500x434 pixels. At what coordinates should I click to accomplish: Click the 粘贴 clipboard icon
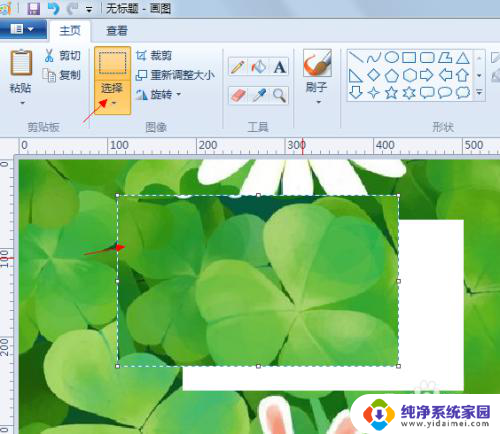(x=21, y=62)
